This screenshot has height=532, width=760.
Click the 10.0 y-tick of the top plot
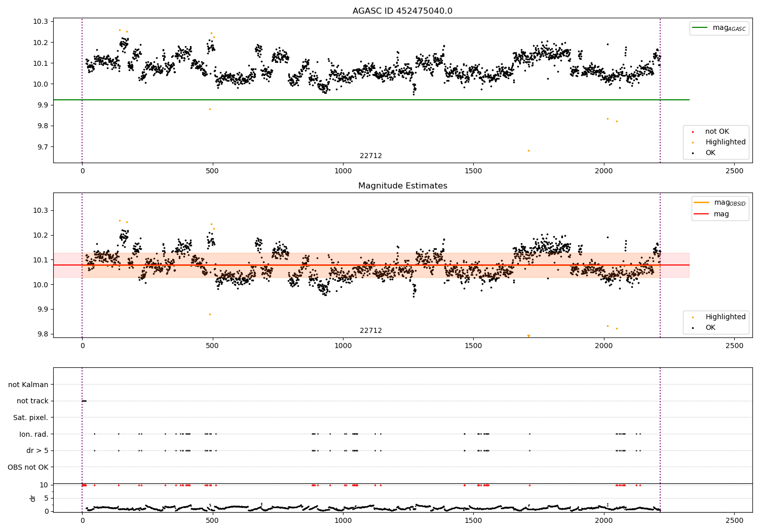[41, 84]
